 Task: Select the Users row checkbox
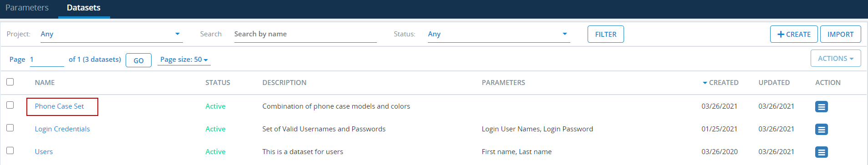click(x=10, y=150)
